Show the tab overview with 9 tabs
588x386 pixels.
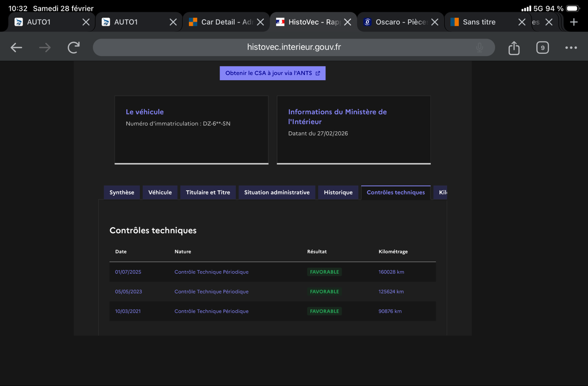(x=542, y=48)
